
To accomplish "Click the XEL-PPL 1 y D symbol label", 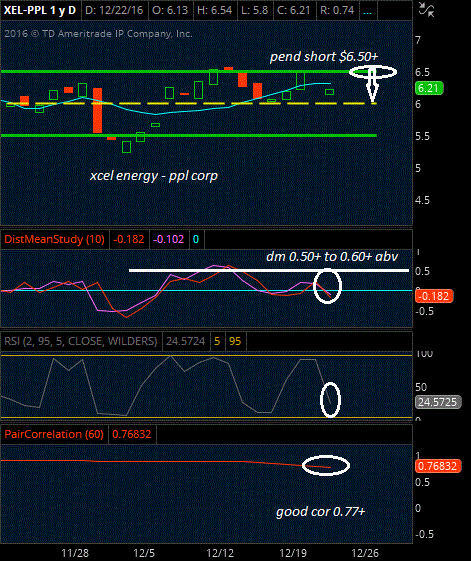I will [x=40, y=10].
